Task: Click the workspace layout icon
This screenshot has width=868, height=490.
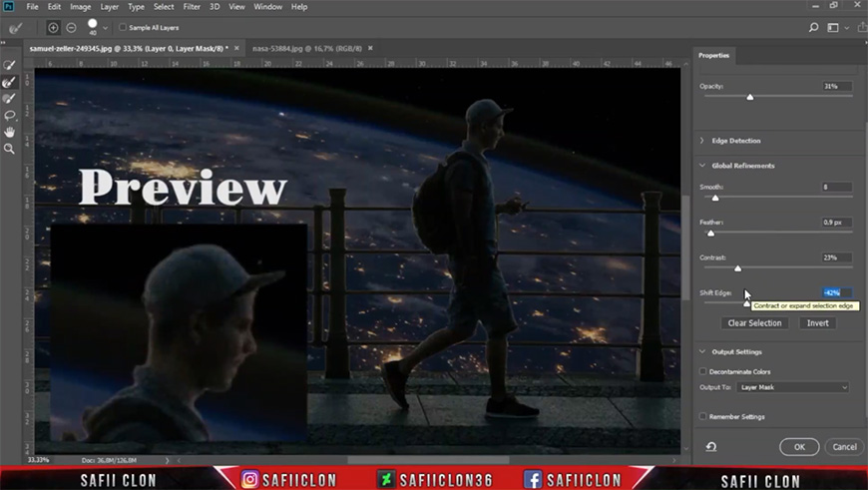Action: pos(832,27)
